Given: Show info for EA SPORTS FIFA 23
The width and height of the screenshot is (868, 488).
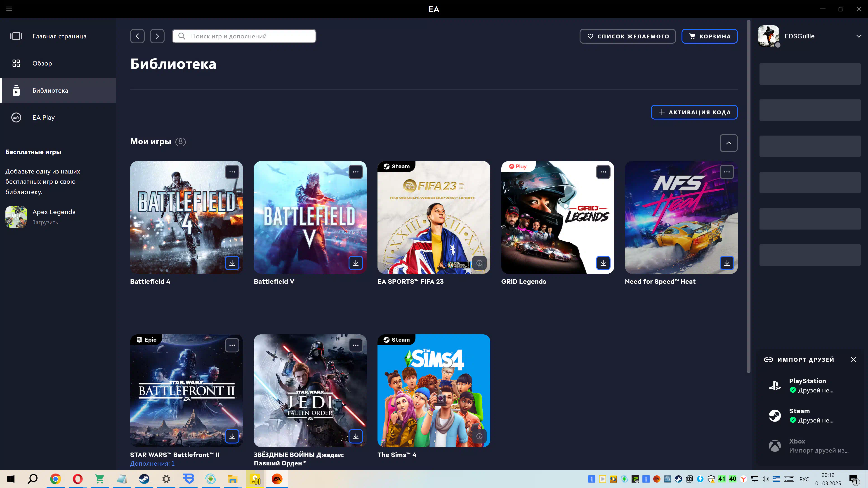Looking at the screenshot, I should (479, 263).
